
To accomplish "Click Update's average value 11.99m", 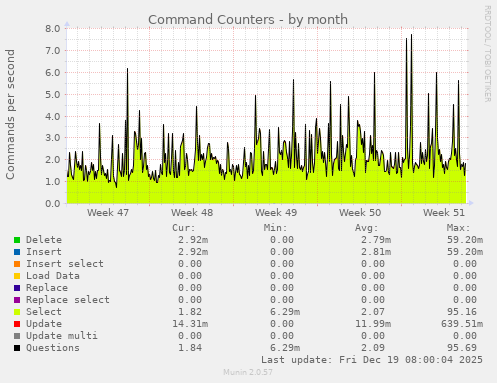I will coord(373,324).
